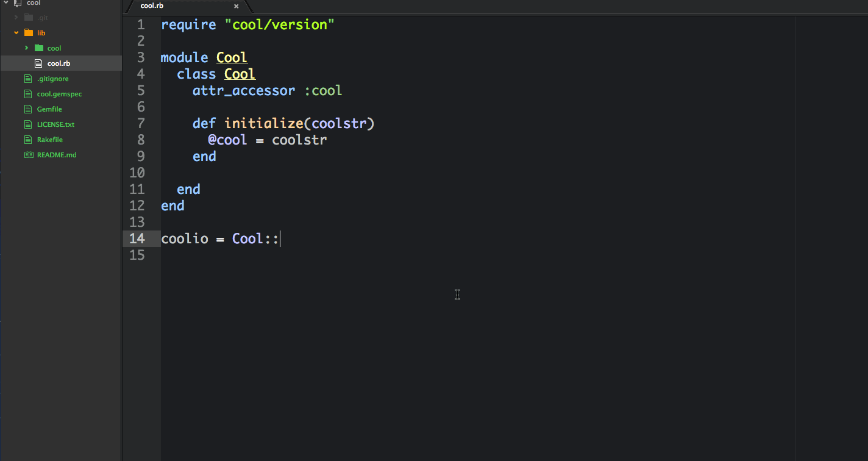Select the cool subfolder label
The image size is (868, 461).
click(x=54, y=48)
